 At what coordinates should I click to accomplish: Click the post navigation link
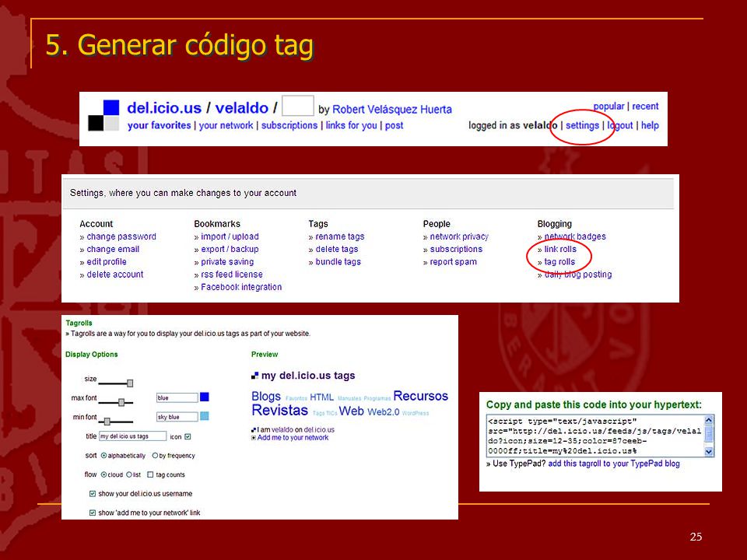click(394, 125)
